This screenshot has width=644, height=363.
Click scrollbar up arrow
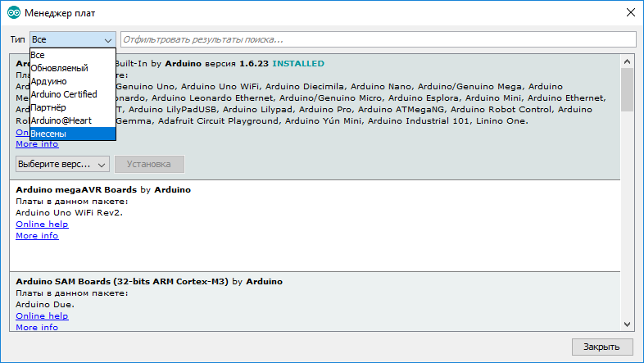[627, 61]
